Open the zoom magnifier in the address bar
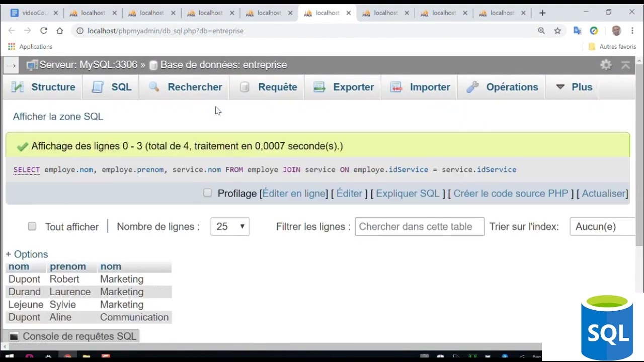The height and width of the screenshot is (362, 644). tap(541, 31)
